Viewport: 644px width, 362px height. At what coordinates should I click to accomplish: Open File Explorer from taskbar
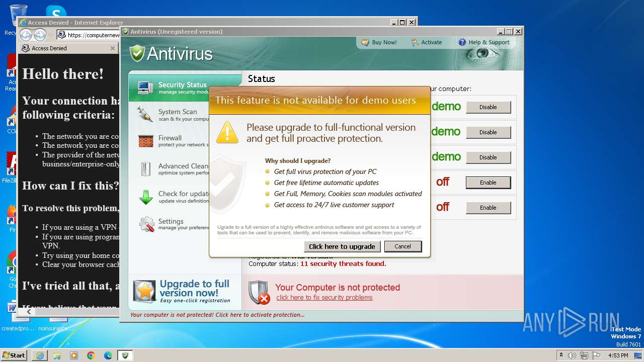click(57, 355)
